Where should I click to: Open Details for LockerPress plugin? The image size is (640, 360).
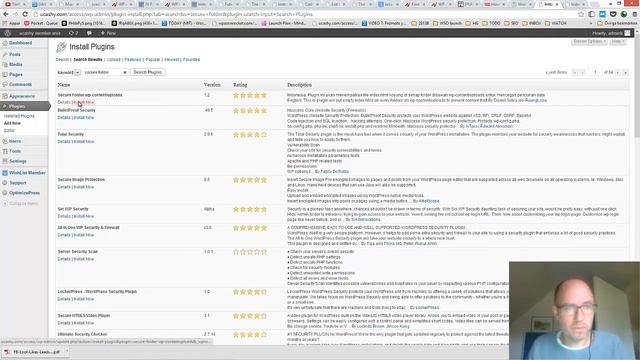(x=64, y=299)
